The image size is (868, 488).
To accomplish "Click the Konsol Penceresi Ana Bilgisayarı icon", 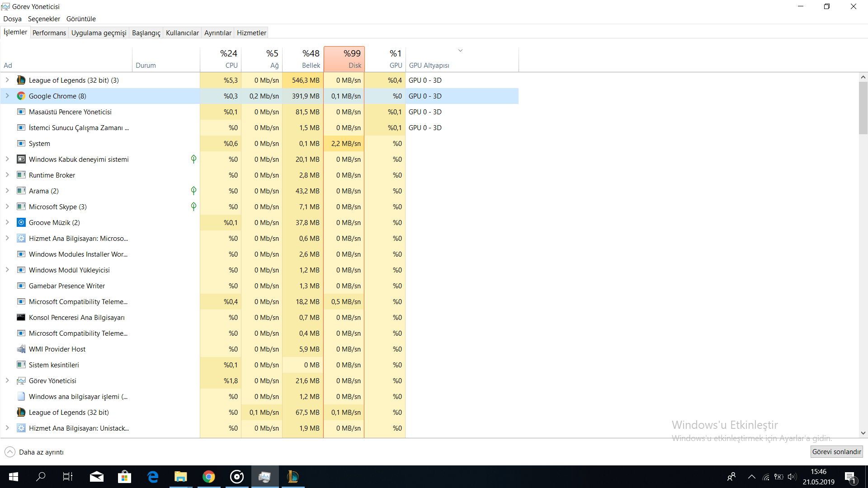I will [21, 318].
